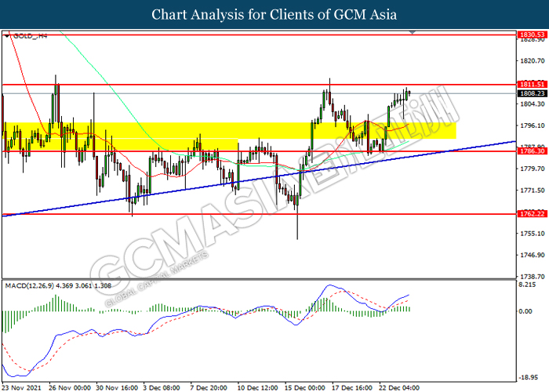Click the 7 Dec 20:00 time label
Image resolution: width=549 pixels, height=392 pixels.
point(209,388)
